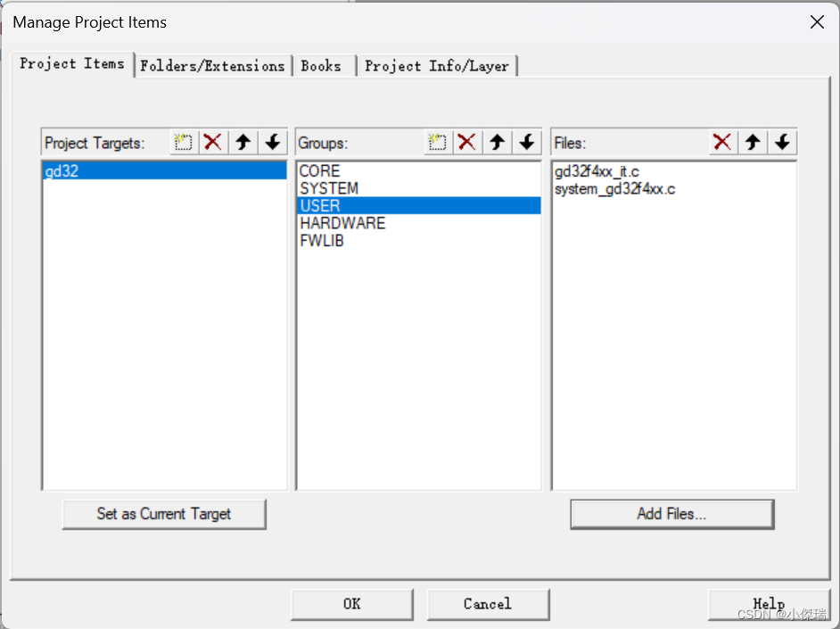Move selected group up
This screenshot has width=840, height=629.
click(498, 143)
